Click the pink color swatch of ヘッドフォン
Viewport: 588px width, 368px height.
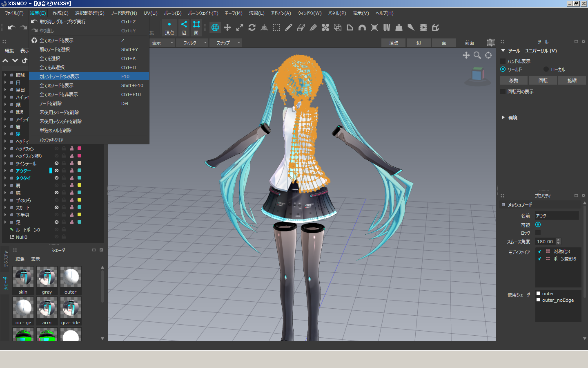[x=79, y=148]
